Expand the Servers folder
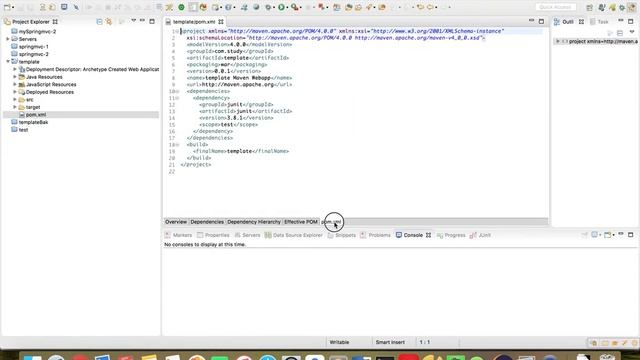This screenshot has width=640, height=360. pos(8,39)
